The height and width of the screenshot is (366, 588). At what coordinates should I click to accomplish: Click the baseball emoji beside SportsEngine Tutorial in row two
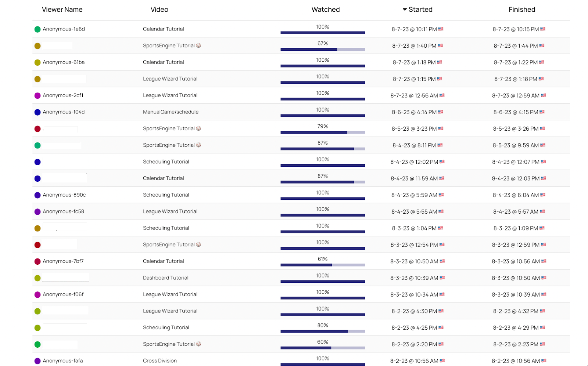pyautogui.click(x=199, y=45)
